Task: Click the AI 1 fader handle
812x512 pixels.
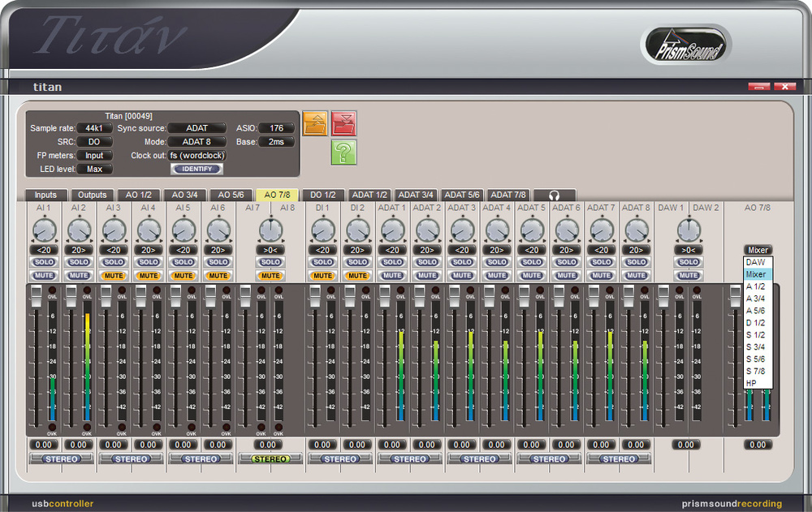Action: click(36, 296)
